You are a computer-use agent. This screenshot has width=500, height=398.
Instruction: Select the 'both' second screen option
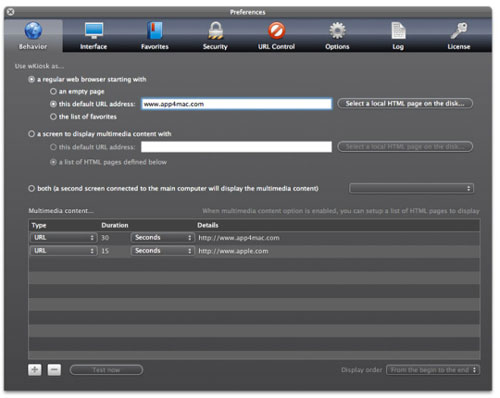31,188
